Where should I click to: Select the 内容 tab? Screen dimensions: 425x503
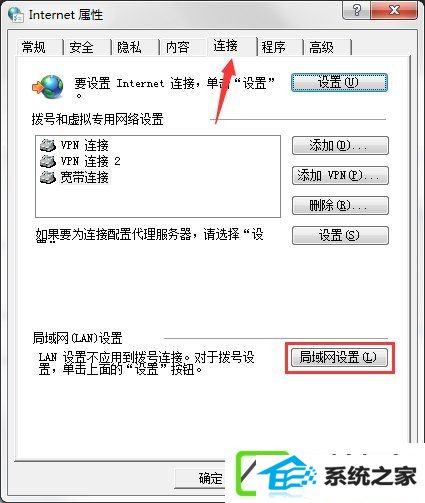178,47
